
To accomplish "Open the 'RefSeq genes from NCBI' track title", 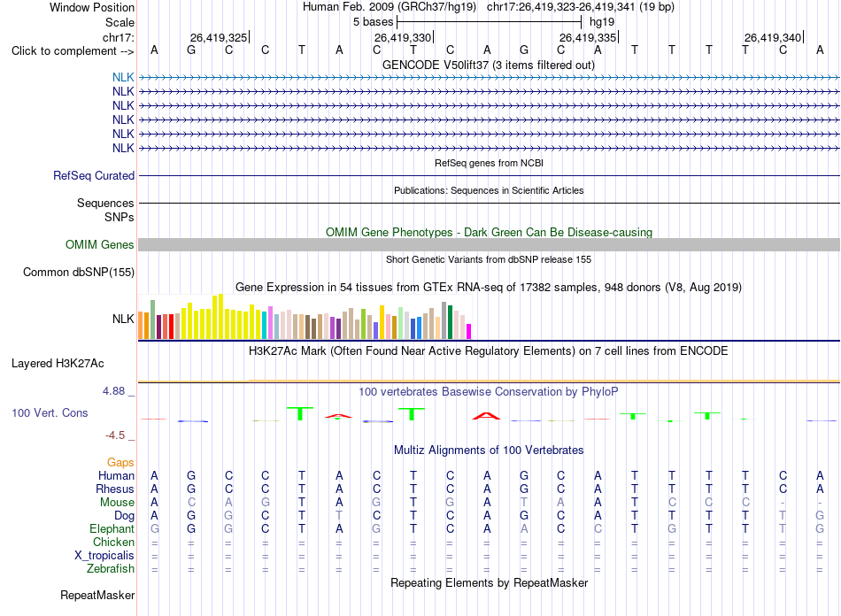I will 489,163.
